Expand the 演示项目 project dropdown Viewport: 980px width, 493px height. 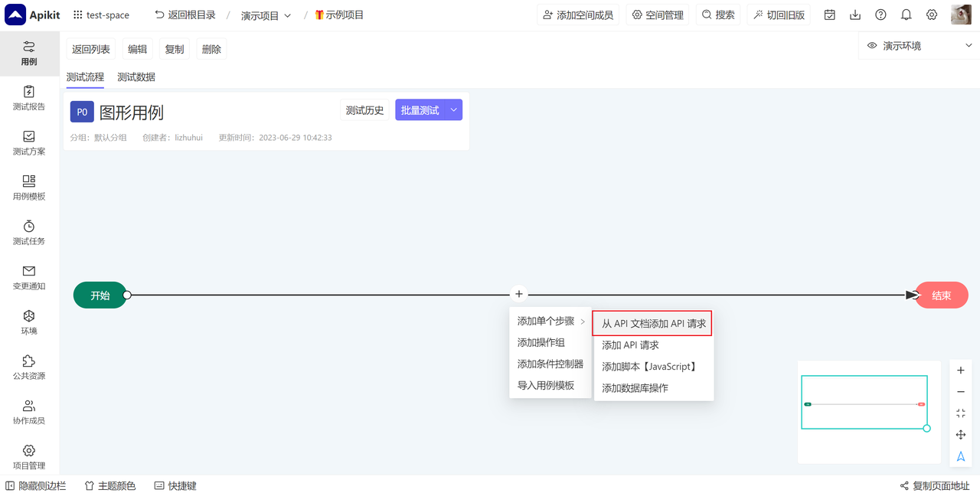pyautogui.click(x=288, y=14)
